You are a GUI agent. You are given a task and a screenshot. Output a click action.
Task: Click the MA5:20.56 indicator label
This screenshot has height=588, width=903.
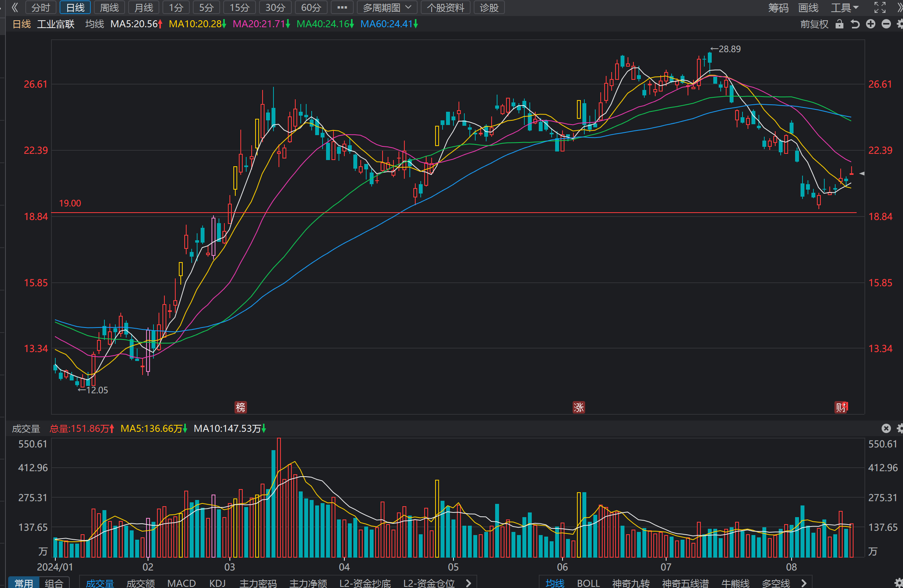[x=136, y=24]
